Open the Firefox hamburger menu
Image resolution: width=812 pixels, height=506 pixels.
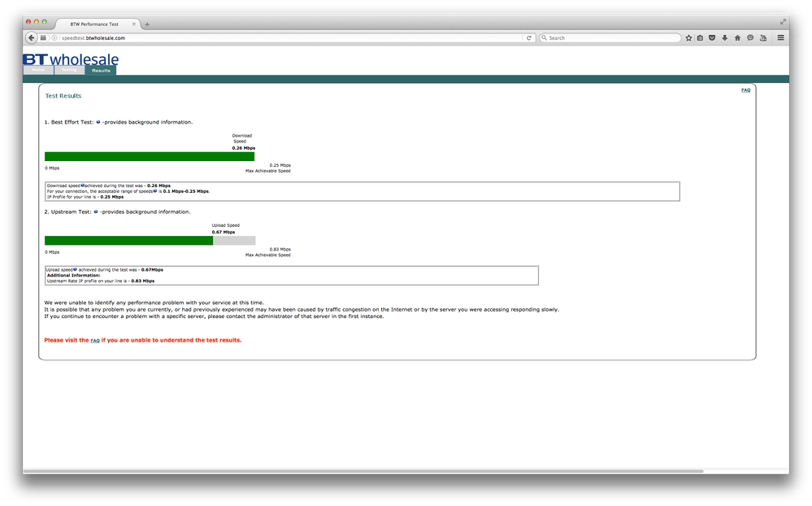click(x=780, y=38)
